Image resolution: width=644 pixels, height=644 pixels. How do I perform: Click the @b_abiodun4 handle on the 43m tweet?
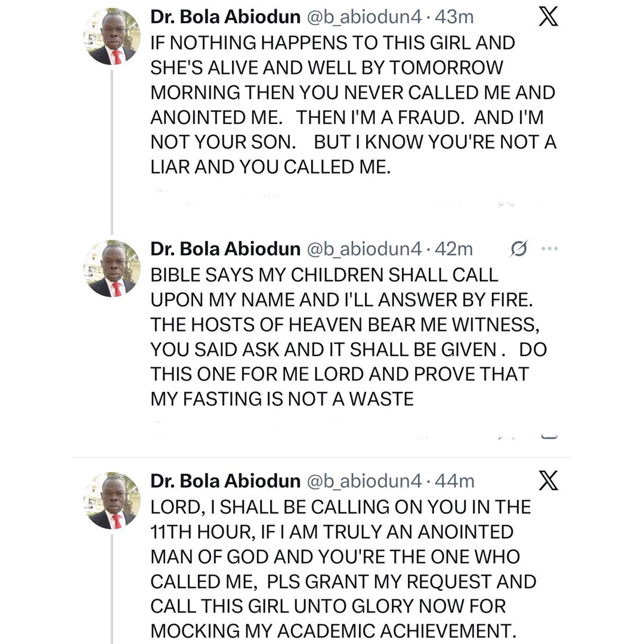coord(364,17)
